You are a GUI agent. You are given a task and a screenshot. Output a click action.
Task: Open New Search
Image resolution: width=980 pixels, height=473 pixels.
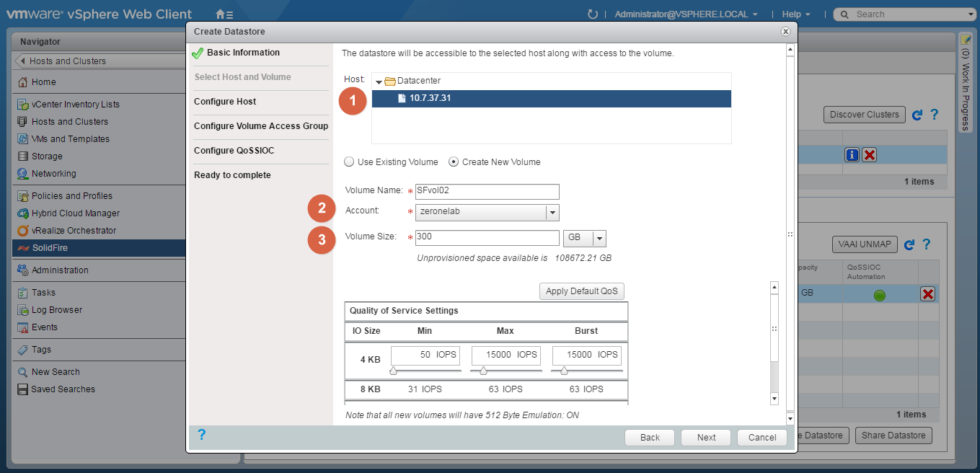[x=56, y=372]
